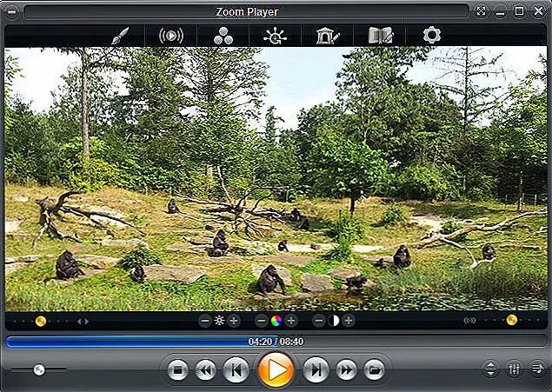Open the equalizer sliders button
Screen dimensions: 552x392
click(515, 369)
